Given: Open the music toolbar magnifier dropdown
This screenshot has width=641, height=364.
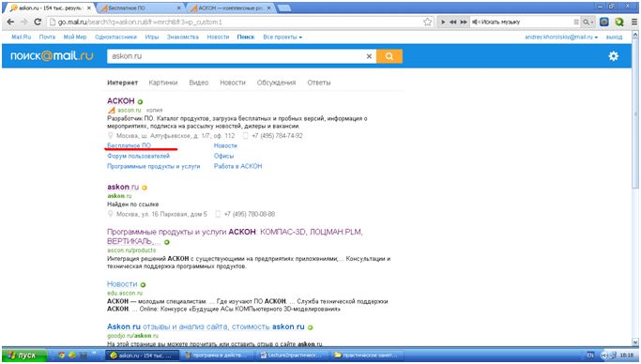Looking at the screenshot, I should (x=588, y=23).
